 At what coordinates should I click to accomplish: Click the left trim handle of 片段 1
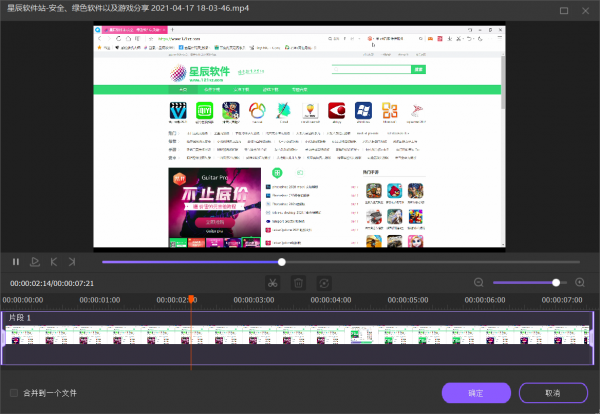pos(3,338)
